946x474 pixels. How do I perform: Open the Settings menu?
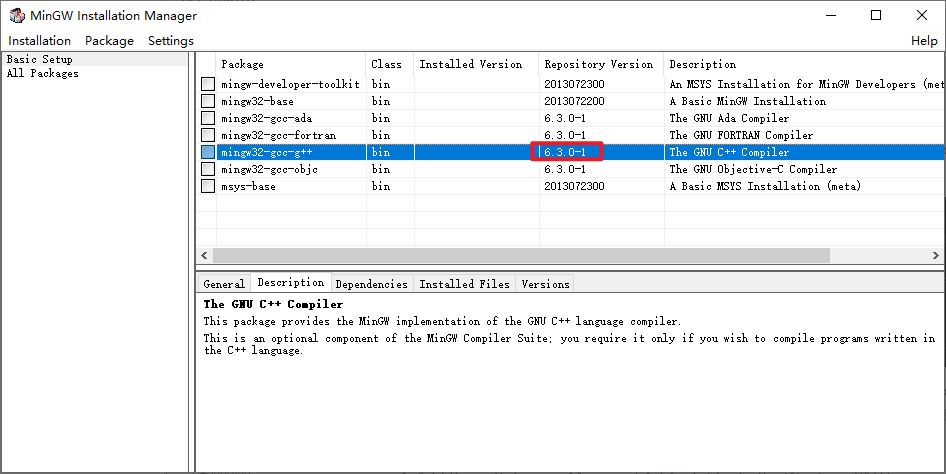(171, 40)
